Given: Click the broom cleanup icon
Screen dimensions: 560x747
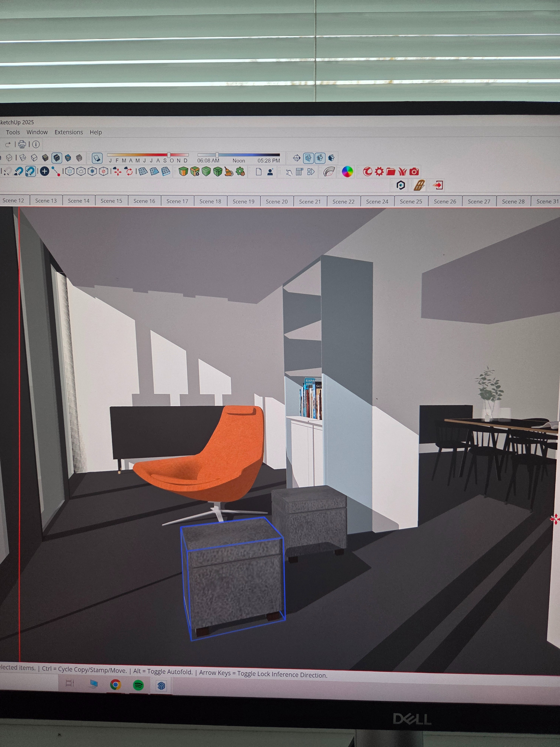Looking at the screenshot, I should (229, 172).
